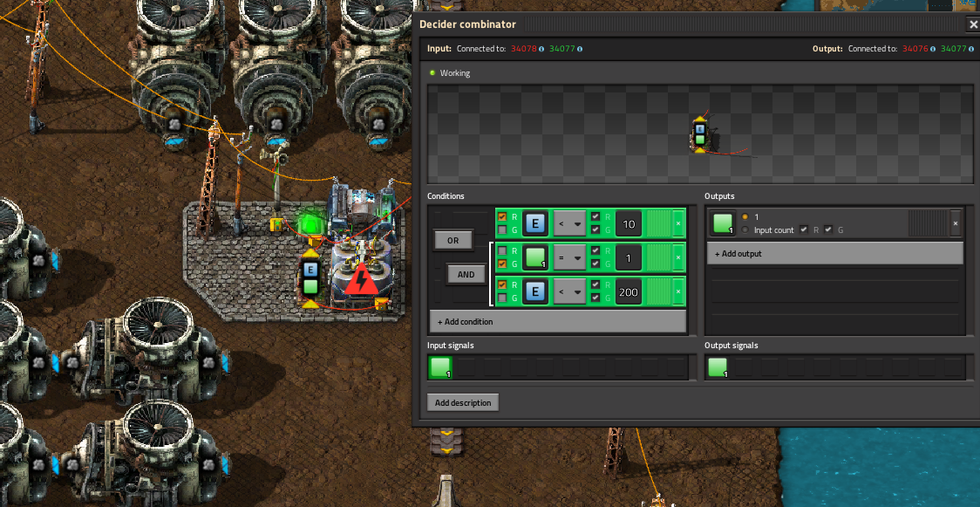Grab the drag handle of the first condition
980x507 pixels.
658,223
